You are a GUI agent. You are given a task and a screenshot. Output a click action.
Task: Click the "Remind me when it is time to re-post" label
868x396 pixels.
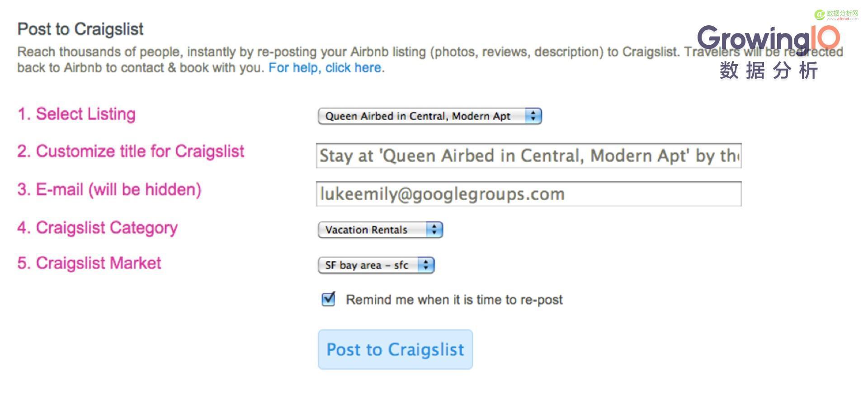(454, 300)
